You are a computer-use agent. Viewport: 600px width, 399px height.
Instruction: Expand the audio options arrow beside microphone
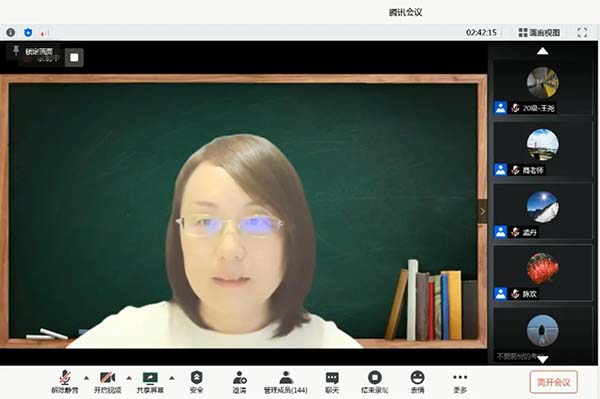pos(86,378)
